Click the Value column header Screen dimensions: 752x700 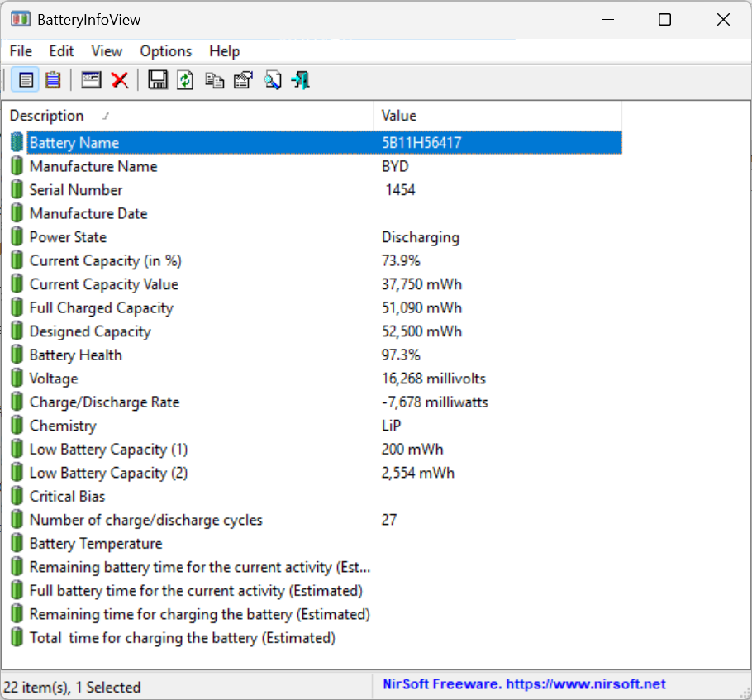point(399,116)
